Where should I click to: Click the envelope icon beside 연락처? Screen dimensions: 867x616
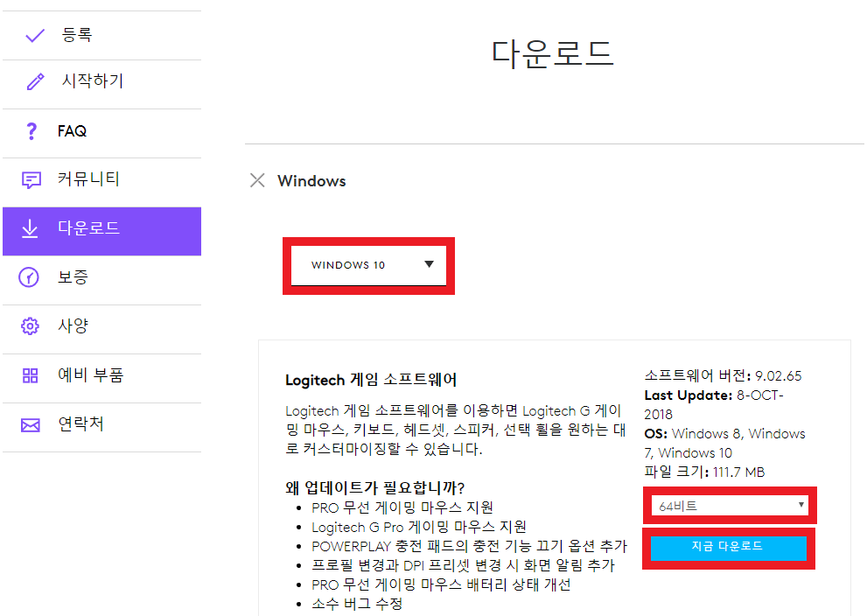click(x=31, y=424)
